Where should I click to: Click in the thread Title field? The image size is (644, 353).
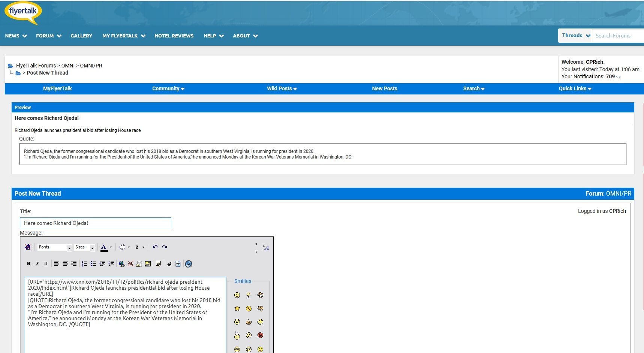point(96,223)
